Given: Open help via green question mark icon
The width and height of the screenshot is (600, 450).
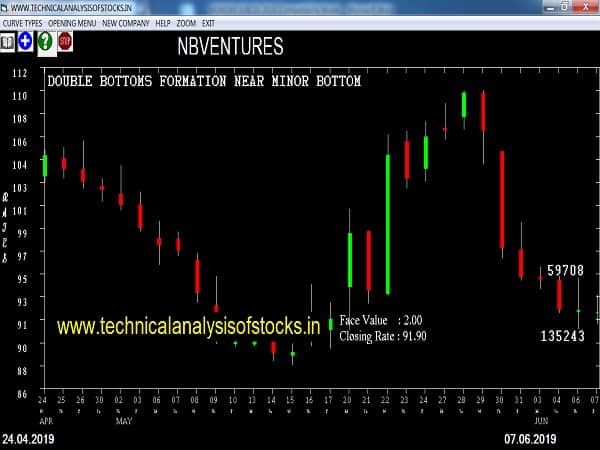Looking at the screenshot, I should (x=45, y=41).
